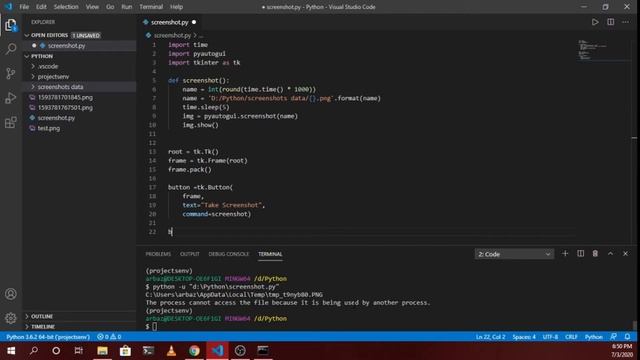Open the Terminal menu

(151, 7)
